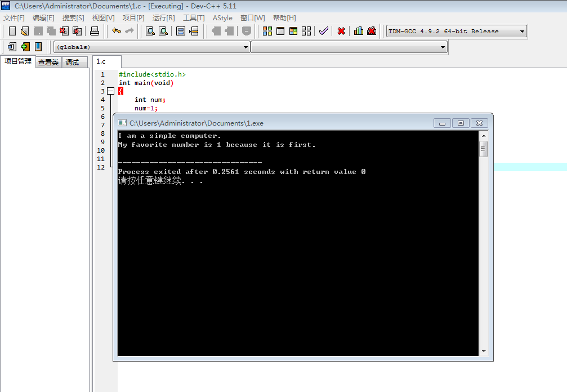Open the AStyle menu
The image size is (567, 392).
click(222, 17)
